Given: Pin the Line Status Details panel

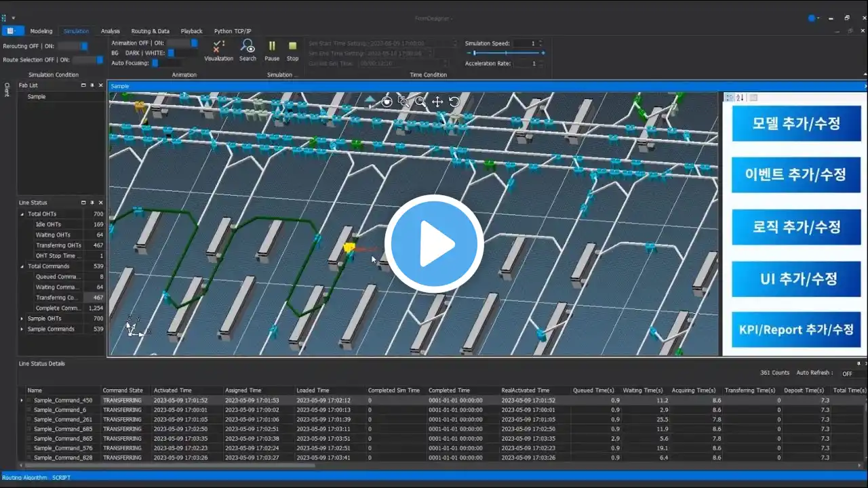Looking at the screenshot, I should [859, 363].
